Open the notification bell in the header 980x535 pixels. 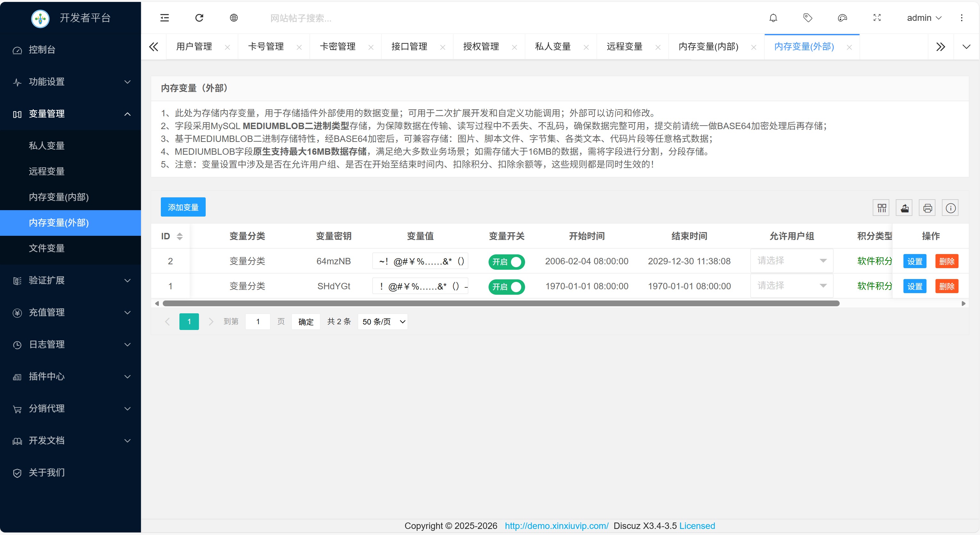click(773, 18)
